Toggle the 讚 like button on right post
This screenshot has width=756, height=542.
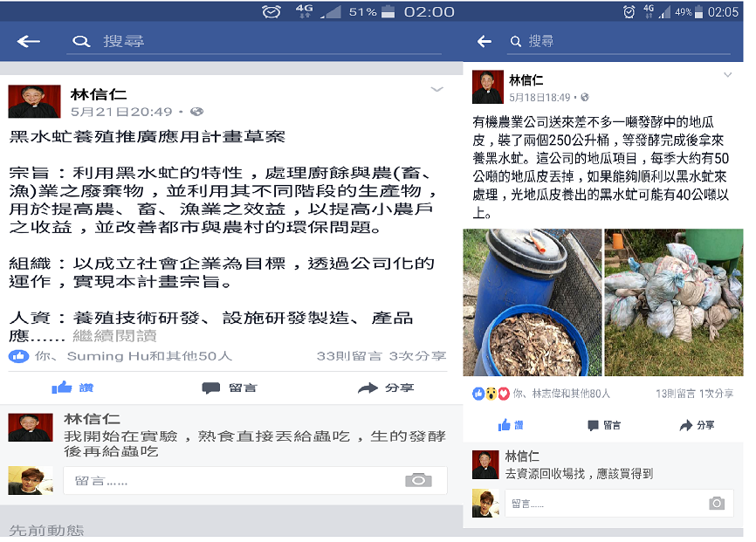511,425
